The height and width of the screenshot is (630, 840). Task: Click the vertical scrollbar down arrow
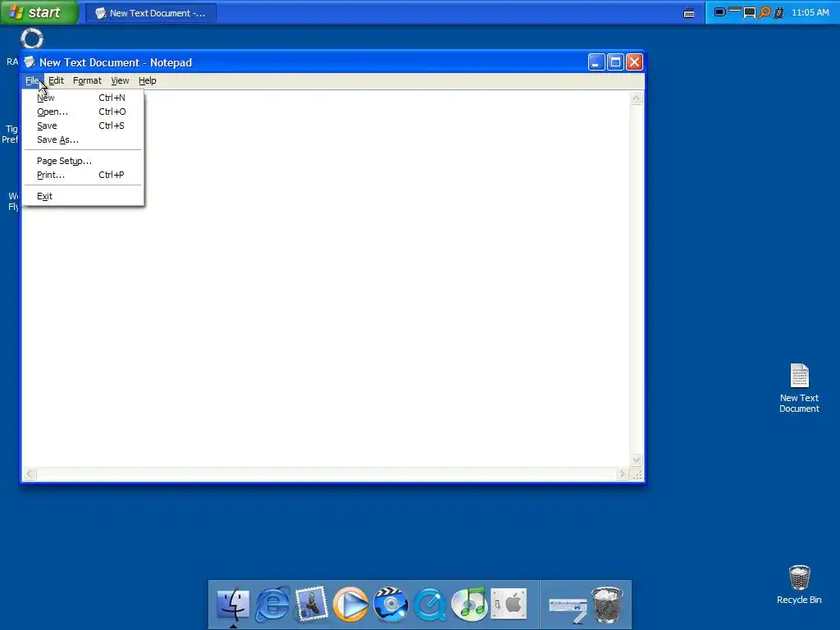point(636,459)
